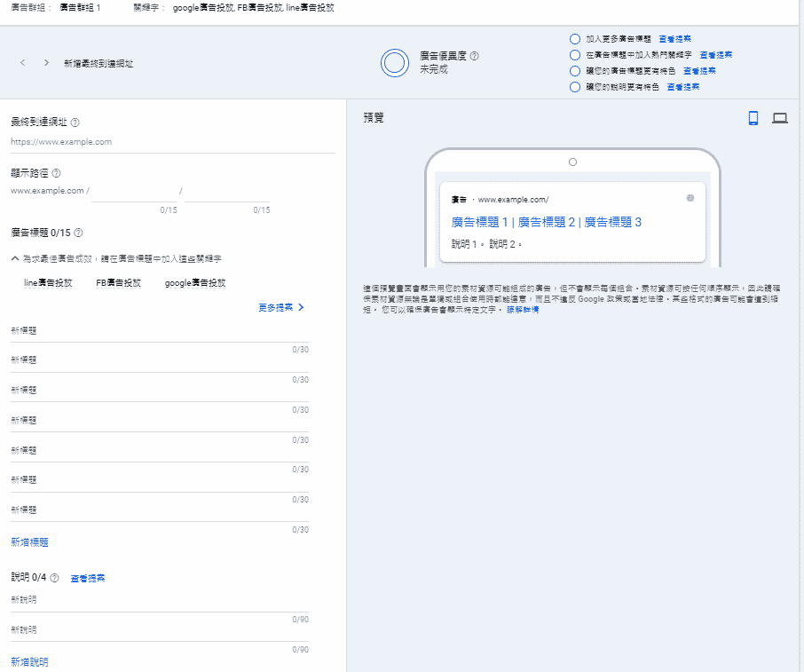804x672 pixels.
Task: Add keyword chip line廣告投放
Action: click(x=48, y=282)
